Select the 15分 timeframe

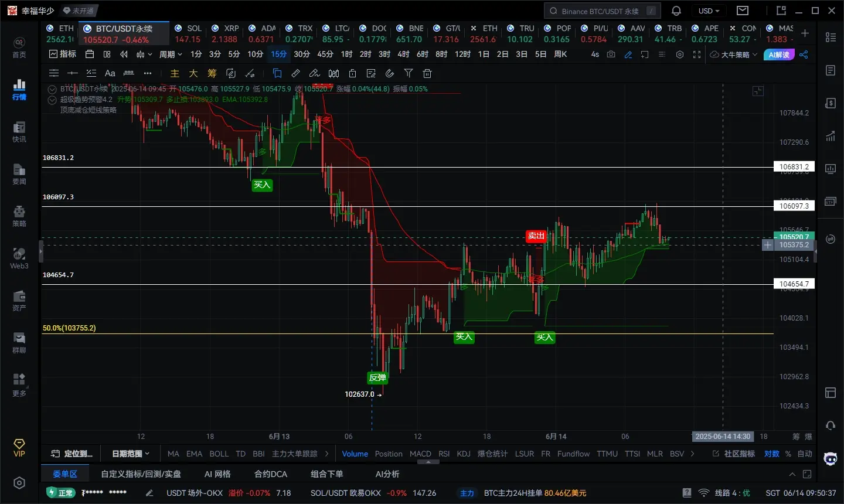pos(279,54)
